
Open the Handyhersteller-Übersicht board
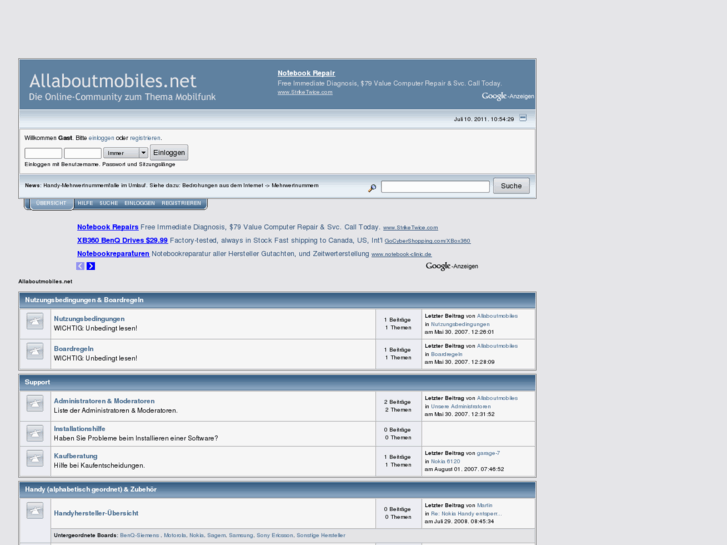pos(96,513)
